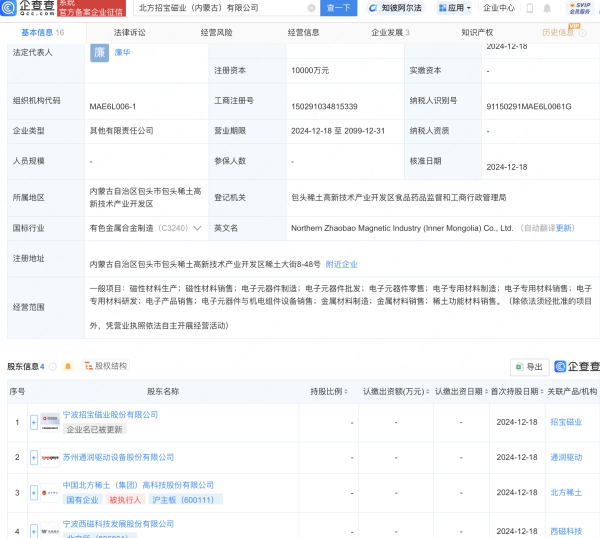This screenshot has height=538, width=600.
Task: Show the shareholder info tooltip icon
Action: click(x=53, y=367)
